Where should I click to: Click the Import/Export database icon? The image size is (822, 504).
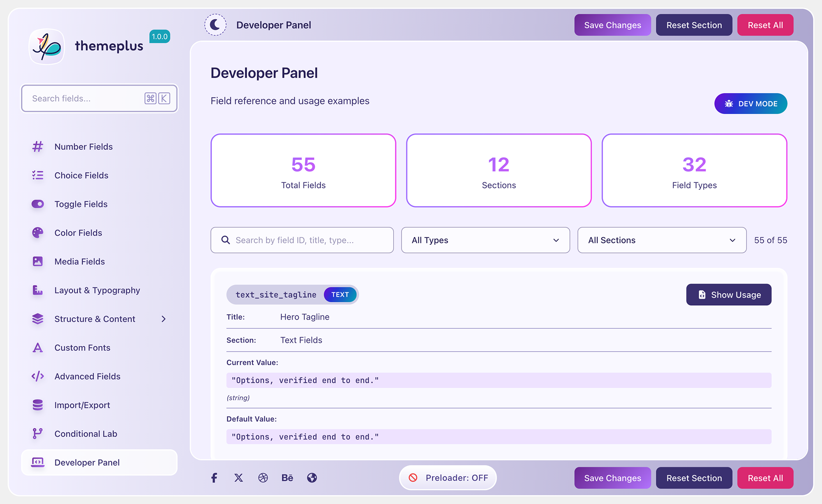coord(38,405)
